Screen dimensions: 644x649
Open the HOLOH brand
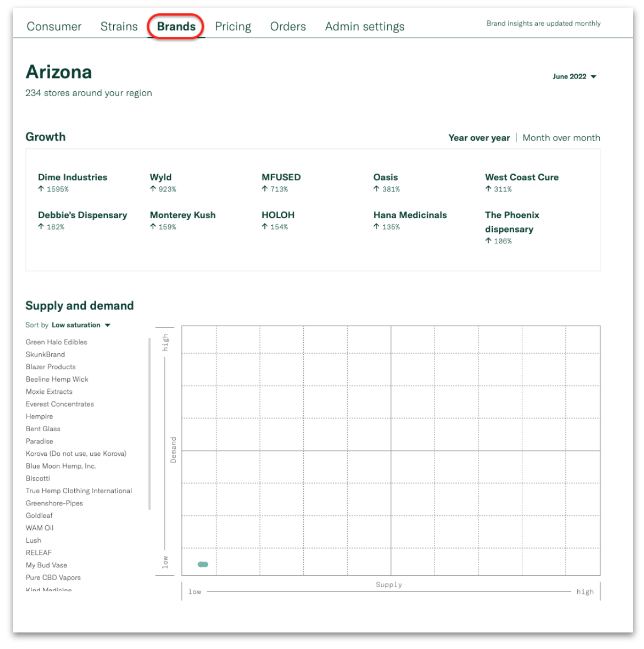click(x=278, y=215)
